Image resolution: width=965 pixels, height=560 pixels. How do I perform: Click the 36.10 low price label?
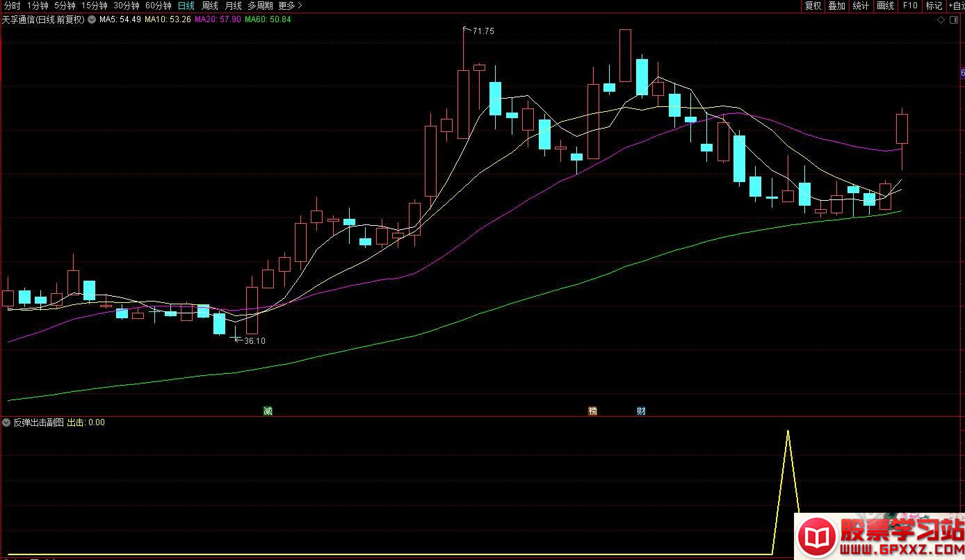(254, 340)
